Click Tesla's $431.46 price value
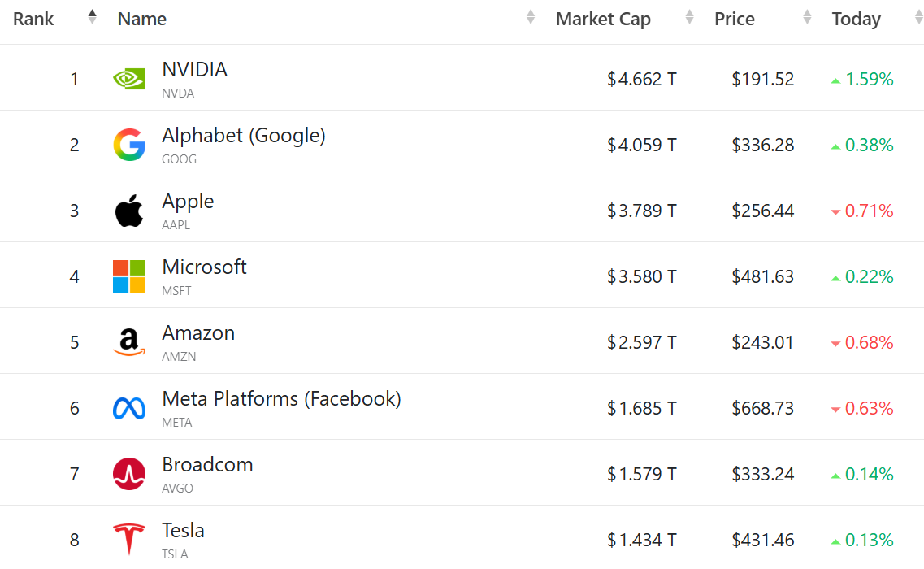This screenshot has height=569, width=924. tap(762, 540)
